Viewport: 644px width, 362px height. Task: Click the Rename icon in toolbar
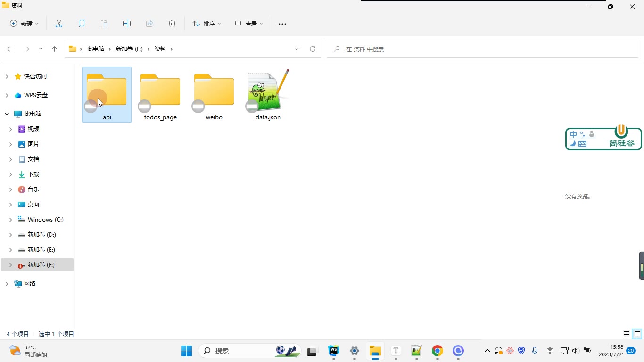pos(127,24)
